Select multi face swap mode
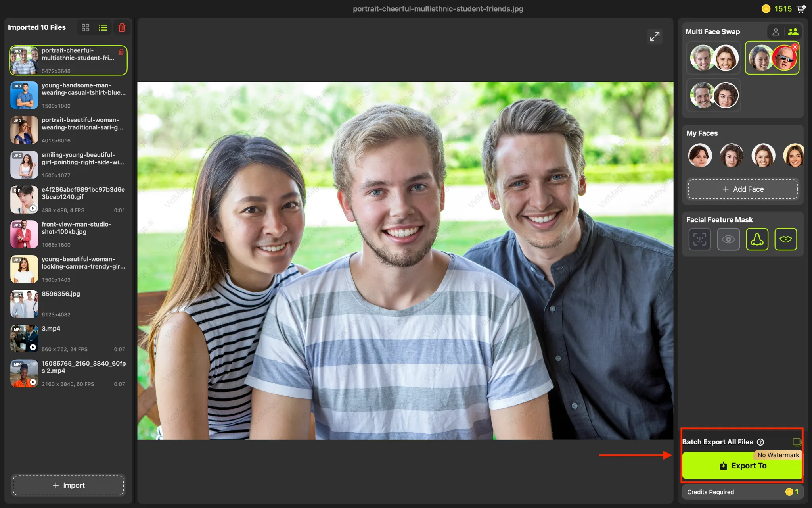 click(x=793, y=32)
